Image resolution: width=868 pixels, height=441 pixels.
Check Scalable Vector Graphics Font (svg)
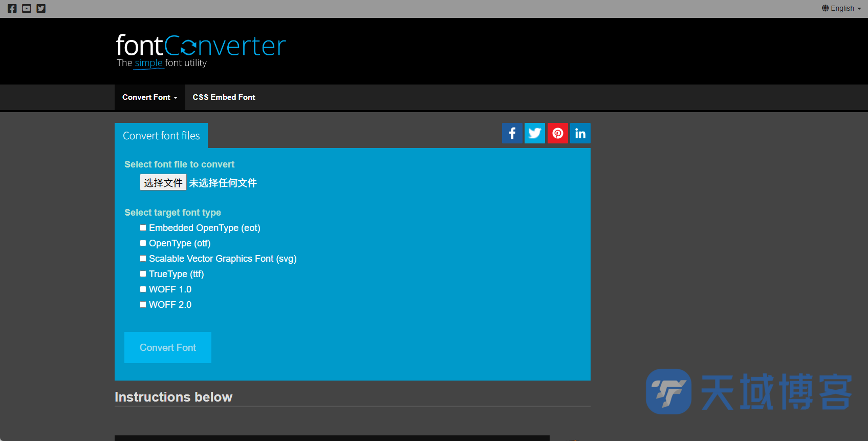pyautogui.click(x=143, y=259)
